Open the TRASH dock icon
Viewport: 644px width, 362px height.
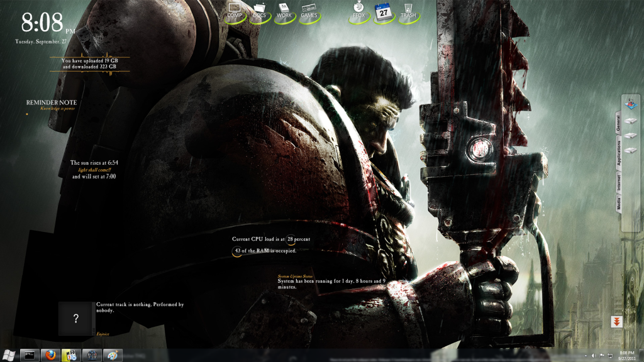[408, 13]
